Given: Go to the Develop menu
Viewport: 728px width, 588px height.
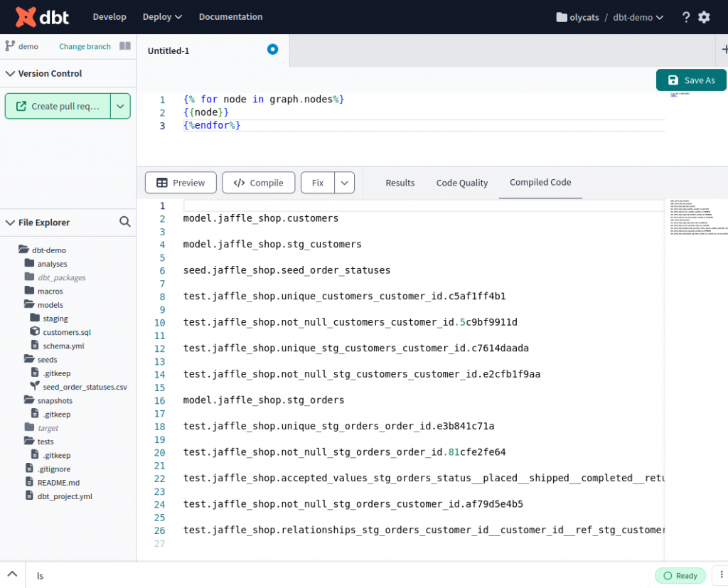Looking at the screenshot, I should [109, 17].
